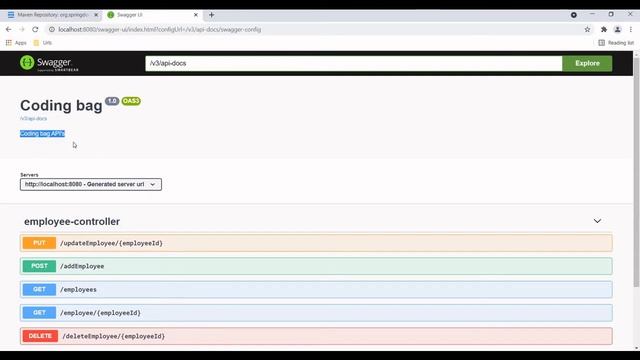Open the Reading list

tap(616, 42)
